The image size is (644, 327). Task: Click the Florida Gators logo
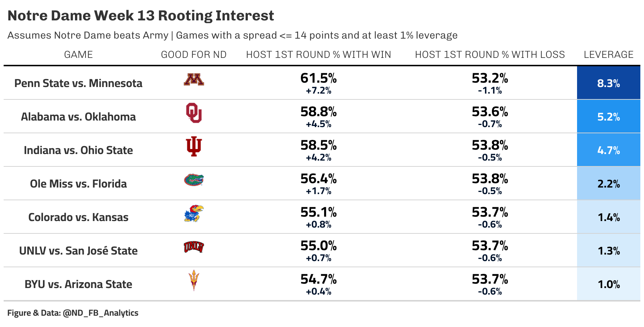tap(194, 180)
